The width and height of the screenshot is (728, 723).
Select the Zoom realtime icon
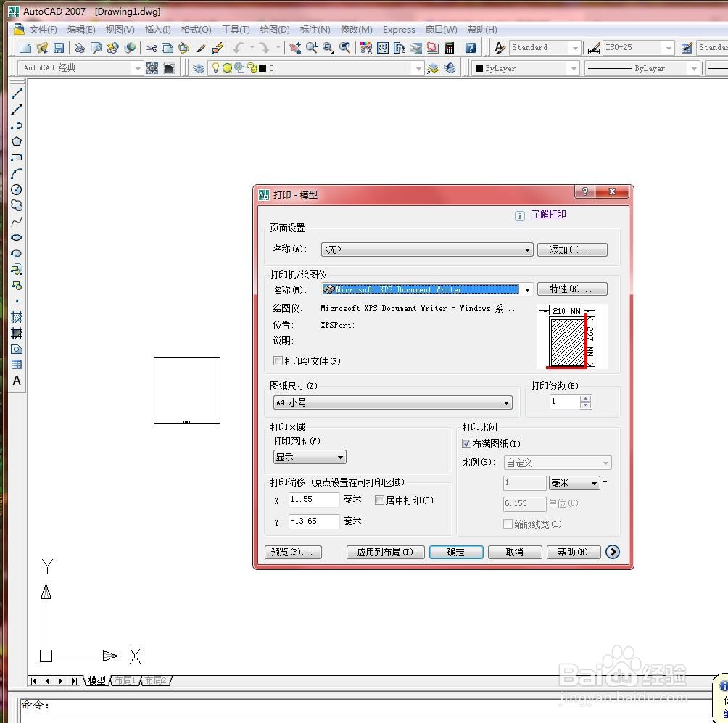click(312, 48)
